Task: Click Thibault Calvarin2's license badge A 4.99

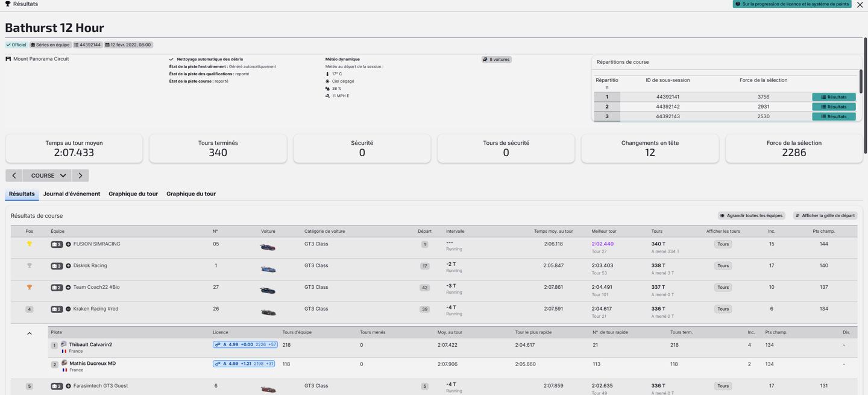Action: [245, 345]
